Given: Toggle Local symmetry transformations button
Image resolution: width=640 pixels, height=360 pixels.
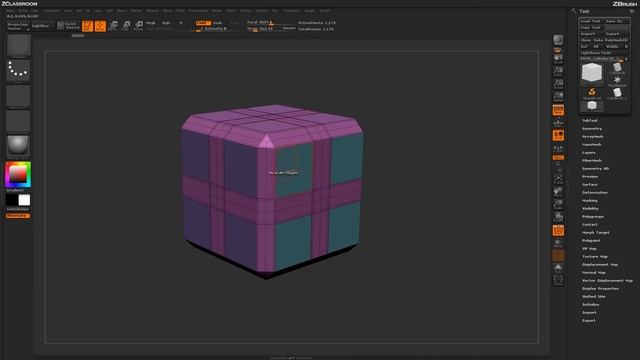Looking at the screenshot, I should (x=558, y=135).
